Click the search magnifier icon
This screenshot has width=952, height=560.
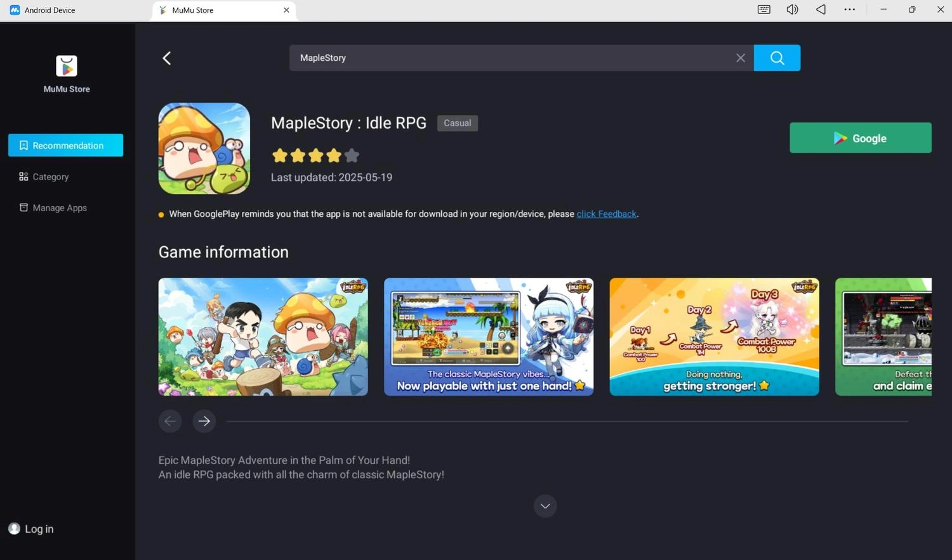[777, 58]
